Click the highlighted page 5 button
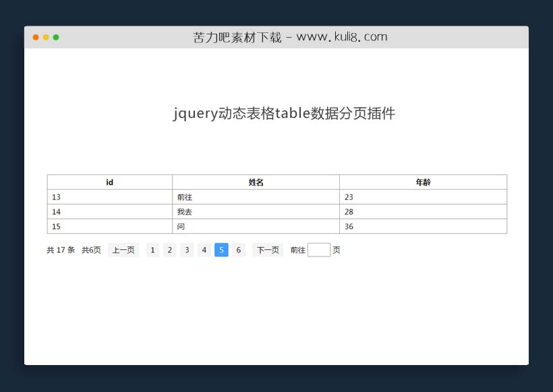Screen dimensions: 553x392 [x=221, y=250]
